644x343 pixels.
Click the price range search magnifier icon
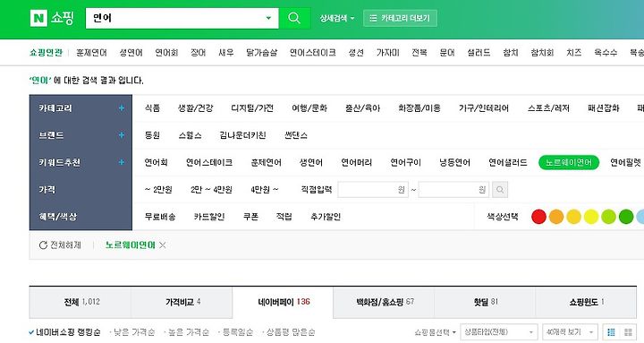click(500, 190)
